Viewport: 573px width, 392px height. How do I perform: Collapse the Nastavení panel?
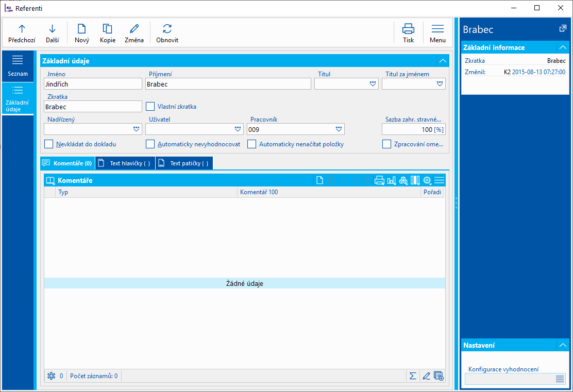point(563,345)
